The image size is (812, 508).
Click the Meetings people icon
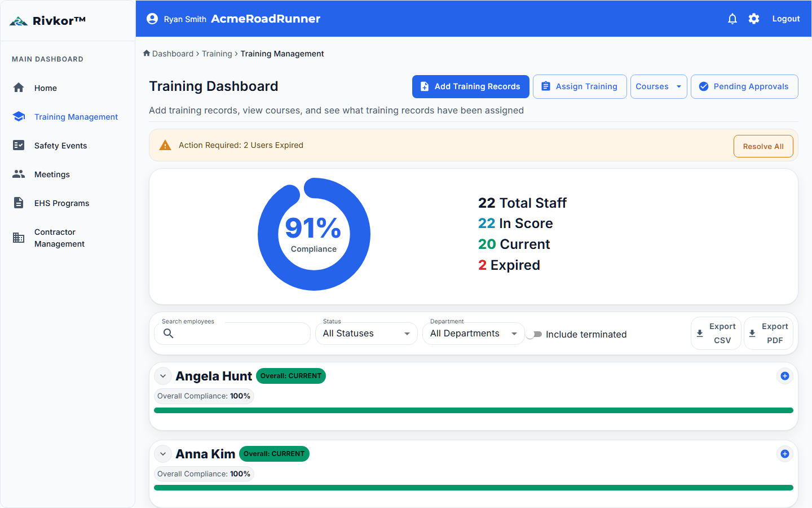pos(19,174)
